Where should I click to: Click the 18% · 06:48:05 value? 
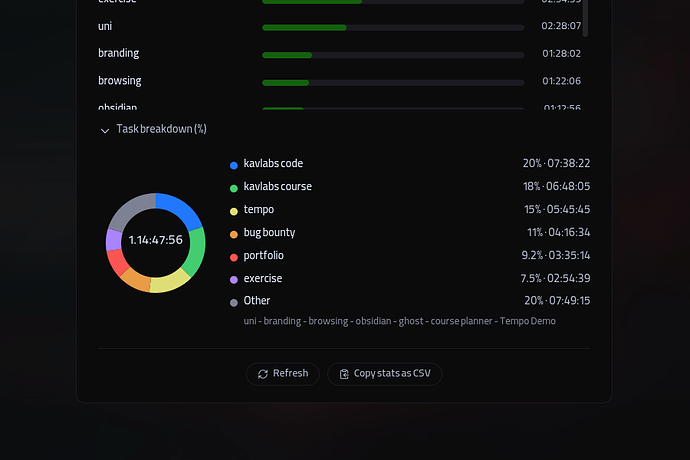[x=556, y=186]
